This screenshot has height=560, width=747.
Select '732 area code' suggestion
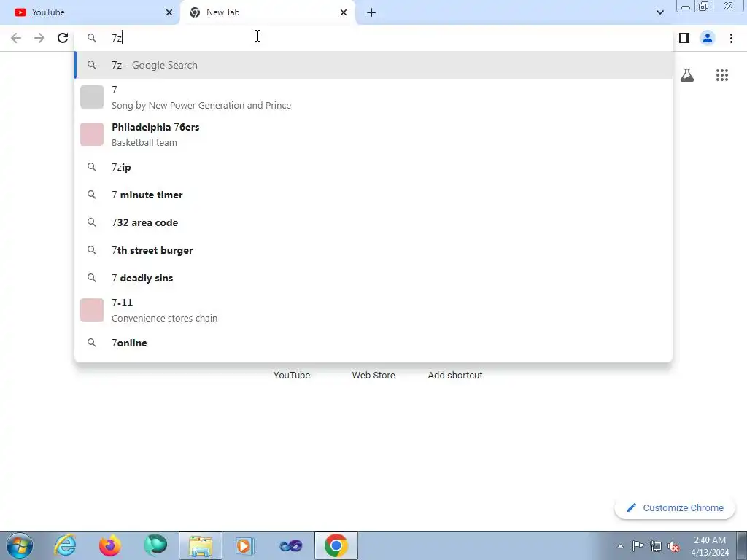(373, 222)
